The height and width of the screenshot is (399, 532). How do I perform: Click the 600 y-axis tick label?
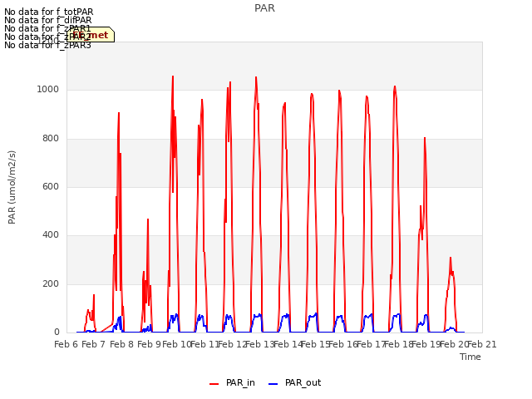click(51, 186)
